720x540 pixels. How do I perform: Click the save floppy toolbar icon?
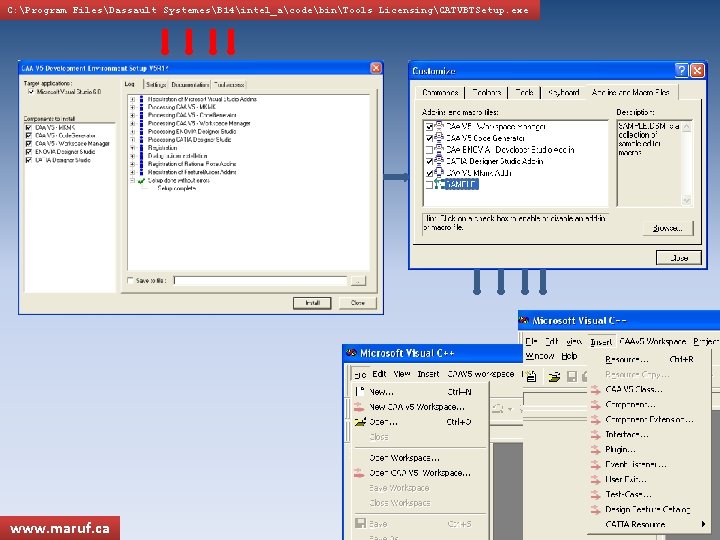click(572, 377)
